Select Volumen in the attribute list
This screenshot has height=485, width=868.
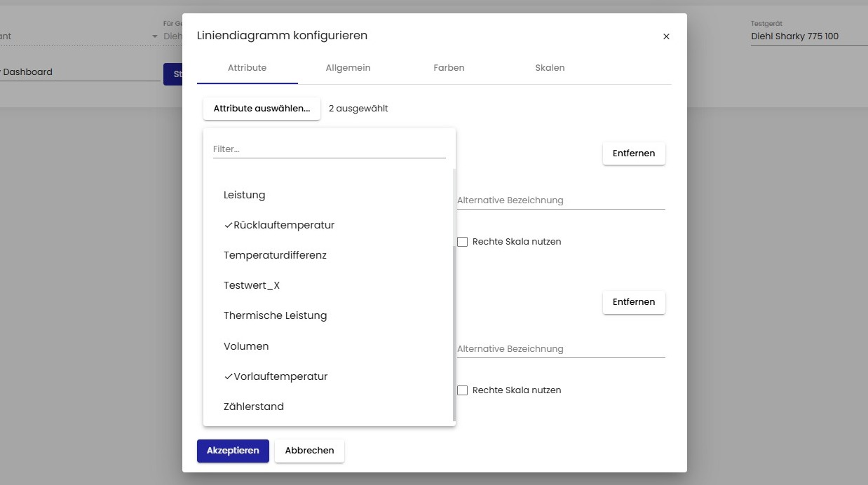tap(246, 346)
